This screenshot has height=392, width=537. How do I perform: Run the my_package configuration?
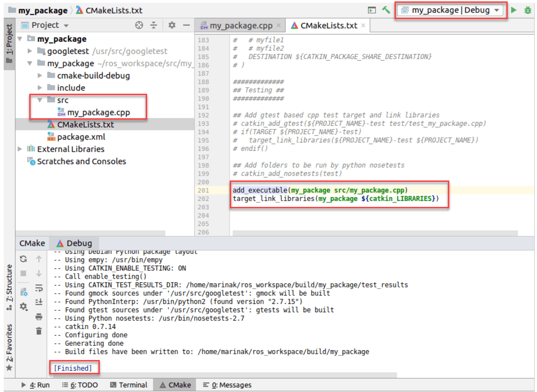[x=513, y=10]
